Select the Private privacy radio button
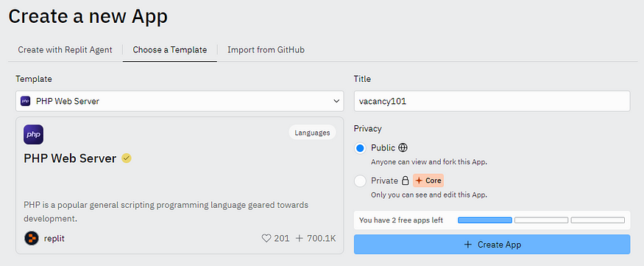The height and width of the screenshot is (266, 644). point(360,181)
